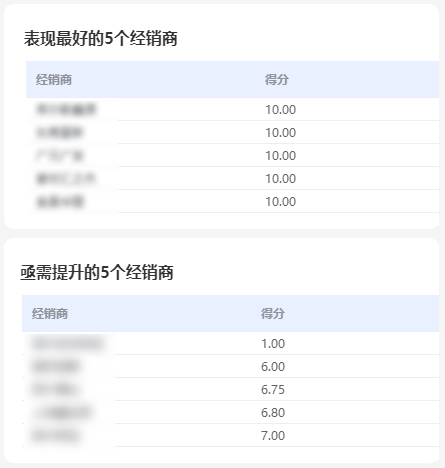Sort by 得分 header in best-performers table

tap(277, 80)
